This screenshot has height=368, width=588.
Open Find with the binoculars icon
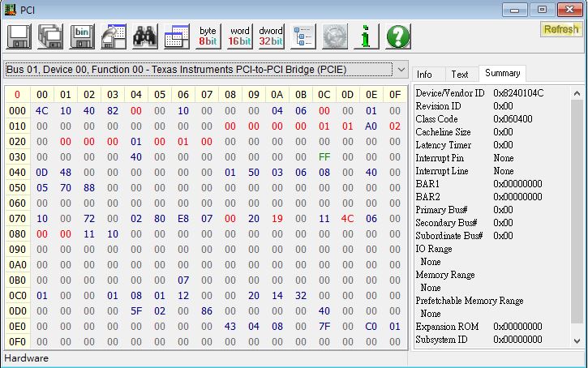[144, 36]
